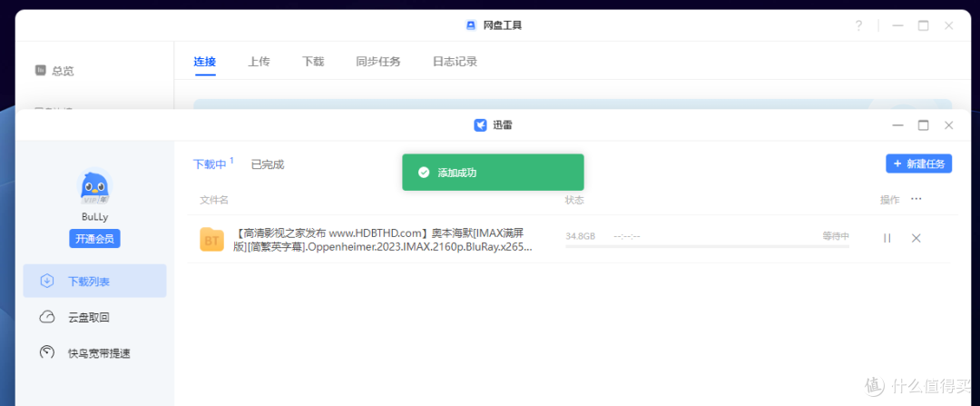The height and width of the screenshot is (406, 980).
Task: Minimize the 迅雷 window
Action: (898, 125)
